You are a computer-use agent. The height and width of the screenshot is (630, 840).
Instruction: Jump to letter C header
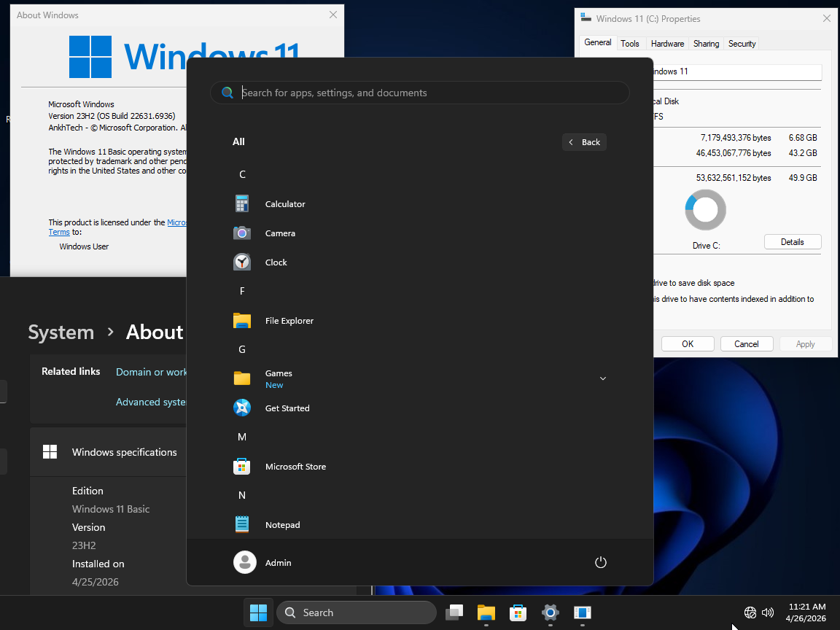click(242, 175)
